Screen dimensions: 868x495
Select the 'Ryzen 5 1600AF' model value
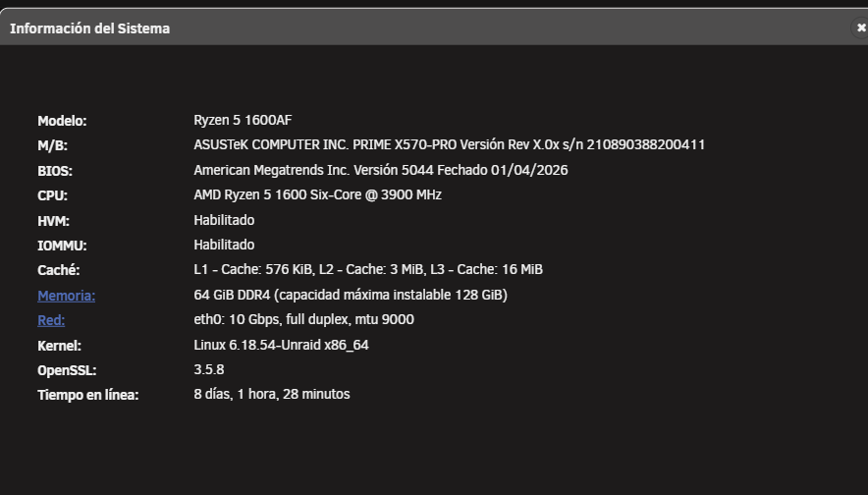(243, 120)
